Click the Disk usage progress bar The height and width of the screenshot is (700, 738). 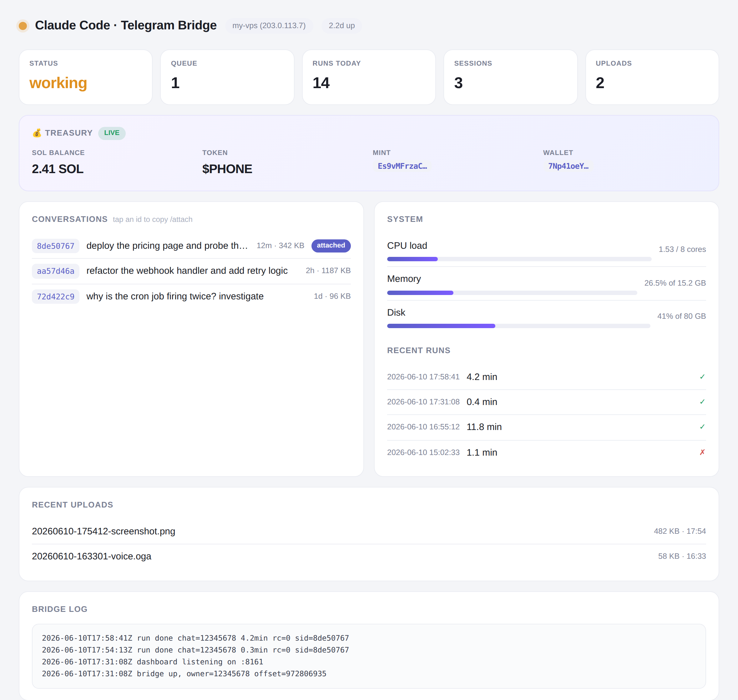pos(518,326)
